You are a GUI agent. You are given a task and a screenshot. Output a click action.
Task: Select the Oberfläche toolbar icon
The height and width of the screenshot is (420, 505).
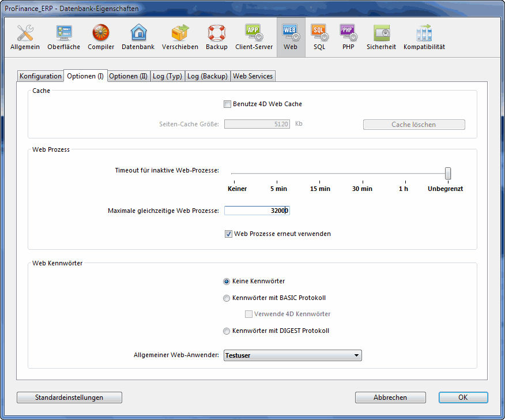(63, 37)
